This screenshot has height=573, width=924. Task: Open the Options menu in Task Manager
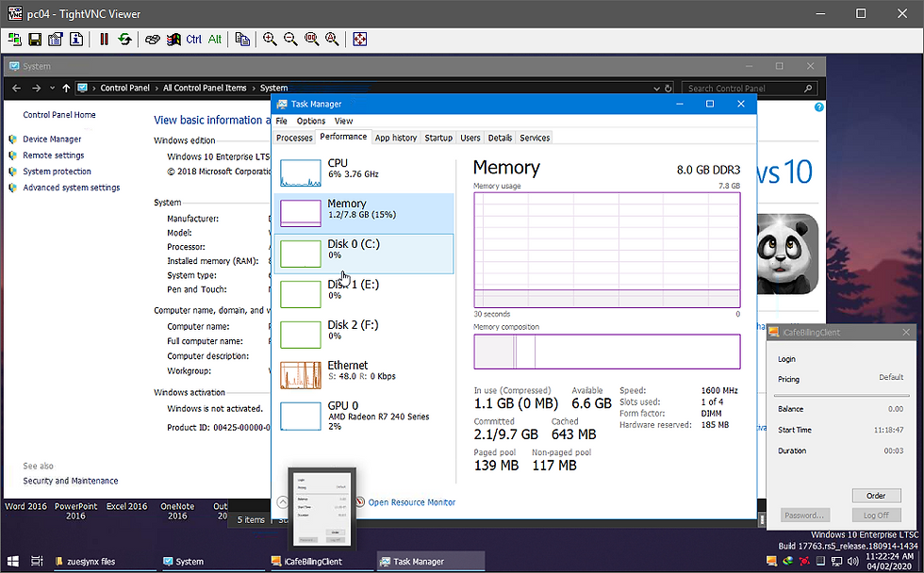[x=311, y=121]
